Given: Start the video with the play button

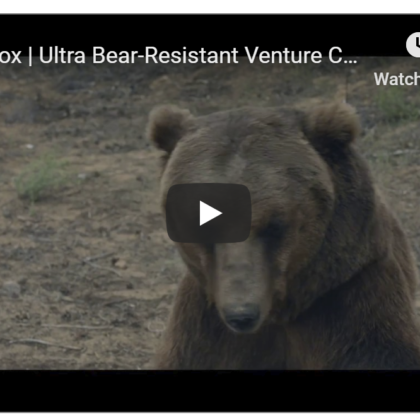Looking at the screenshot, I should click(209, 213).
